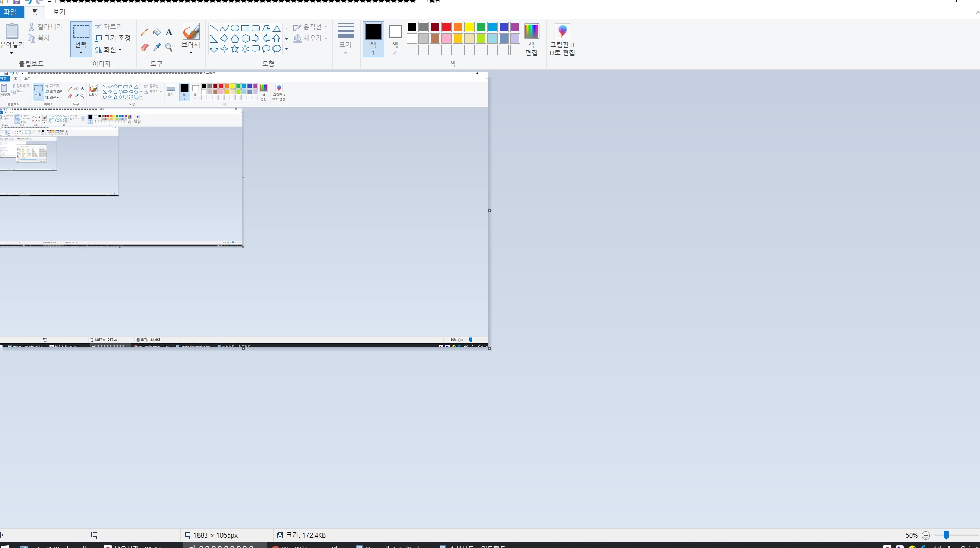The width and height of the screenshot is (980, 548).
Task: Choose the Hexagon shape
Action: click(245, 39)
